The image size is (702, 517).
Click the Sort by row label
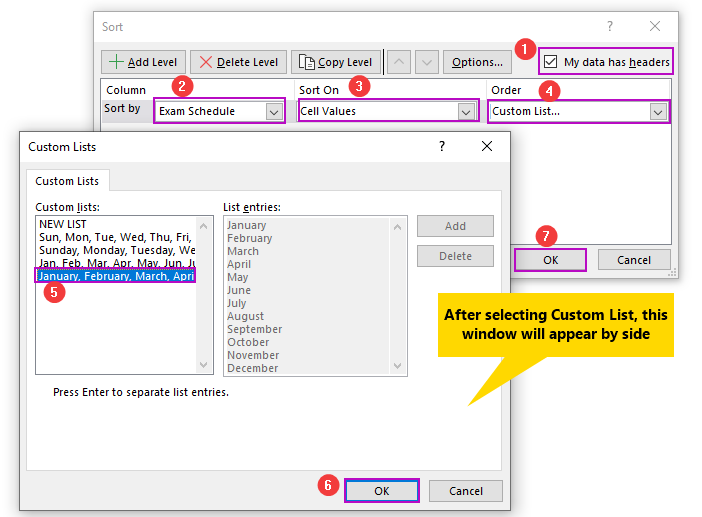(x=122, y=108)
